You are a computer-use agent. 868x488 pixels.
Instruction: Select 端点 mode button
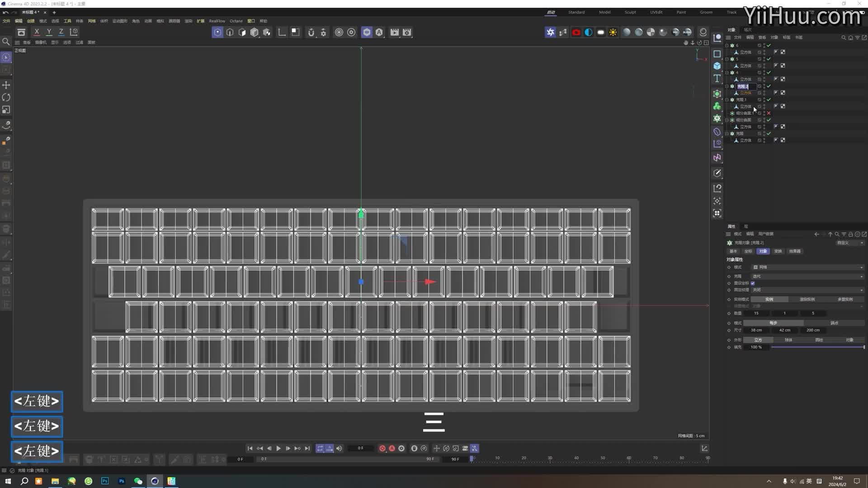(834, 323)
